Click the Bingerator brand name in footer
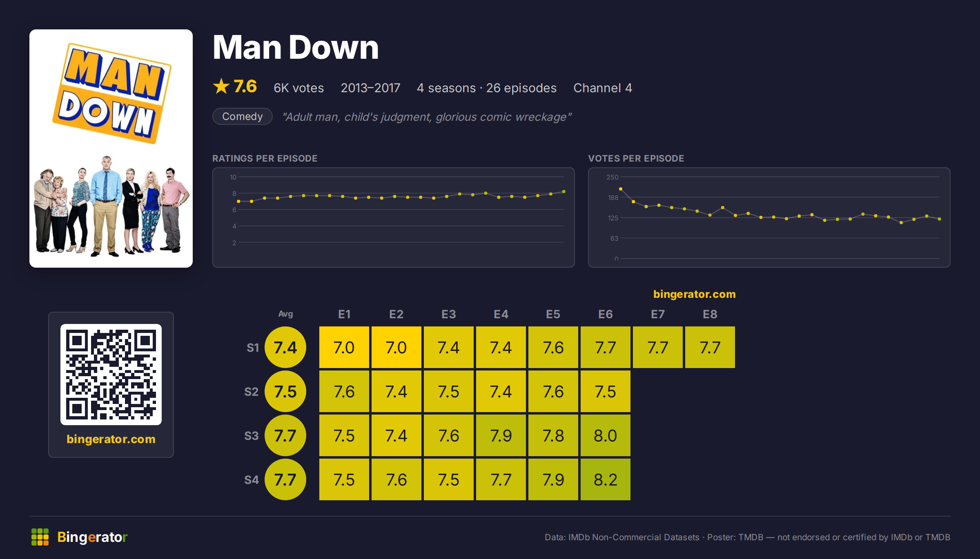Screen dimensions: 980x559 pyautogui.click(x=92, y=537)
